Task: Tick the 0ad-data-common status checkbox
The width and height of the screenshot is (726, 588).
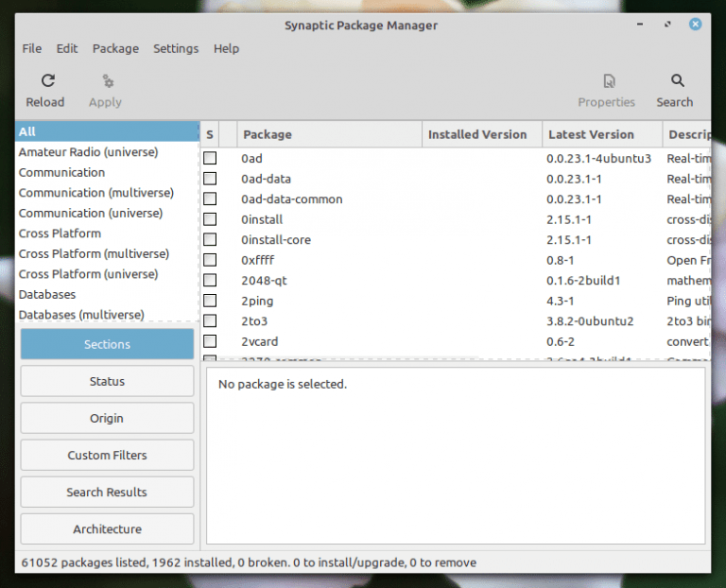Action: pyautogui.click(x=210, y=199)
